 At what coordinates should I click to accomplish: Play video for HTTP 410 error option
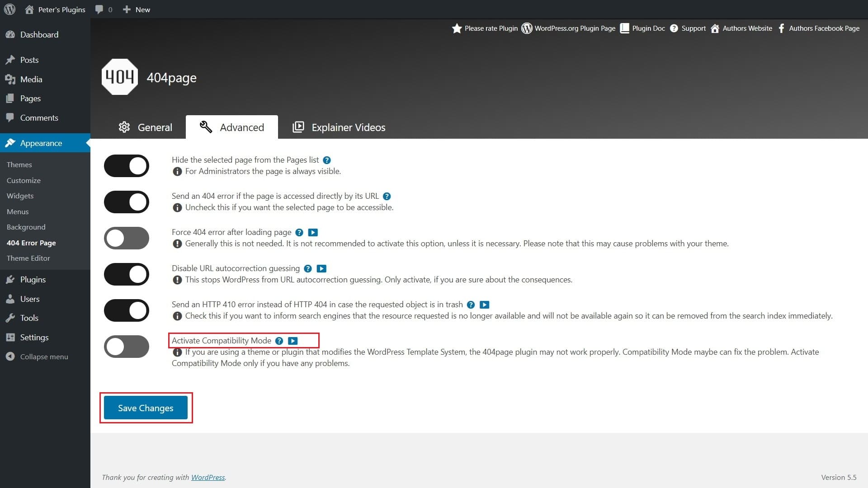[x=484, y=305]
